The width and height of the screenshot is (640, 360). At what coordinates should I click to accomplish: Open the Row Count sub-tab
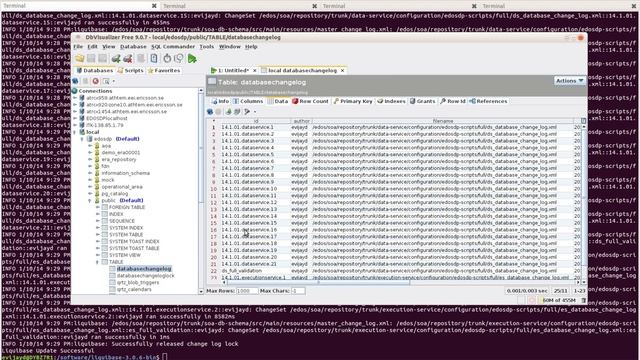(x=310, y=101)
